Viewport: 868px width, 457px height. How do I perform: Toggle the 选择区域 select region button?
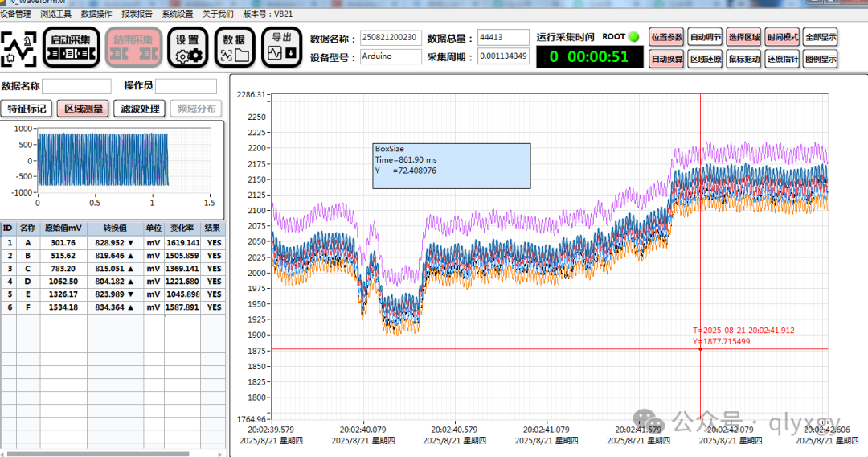pos(744,37)
